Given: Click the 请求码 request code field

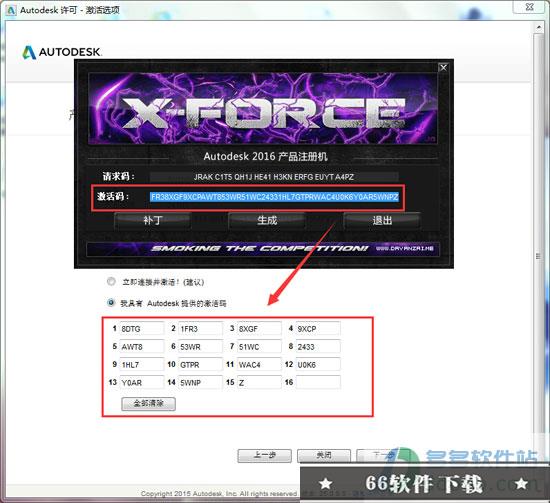Looking at the screenshot, I should click(274, 177).
